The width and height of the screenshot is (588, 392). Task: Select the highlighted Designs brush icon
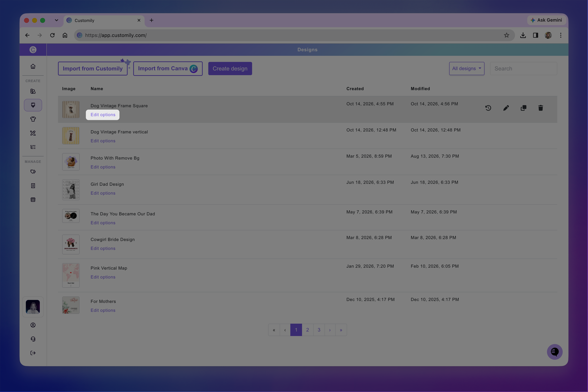[x=33, y=105]
